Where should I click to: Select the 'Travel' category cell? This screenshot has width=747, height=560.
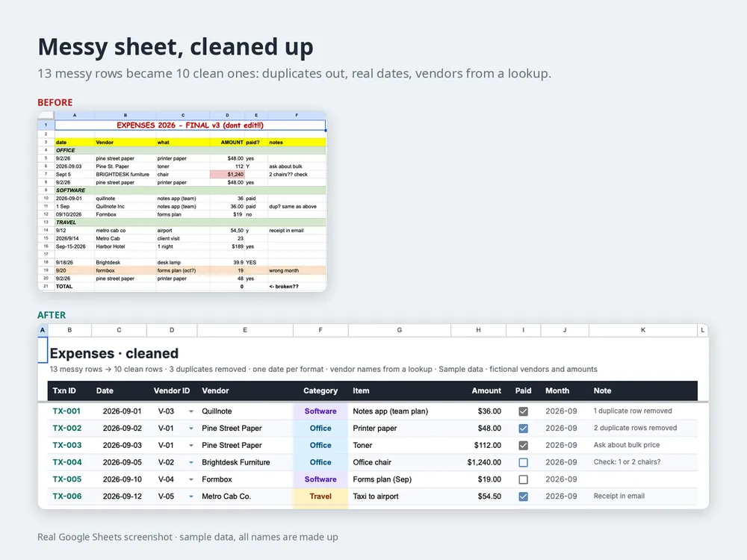click(320, 497)
